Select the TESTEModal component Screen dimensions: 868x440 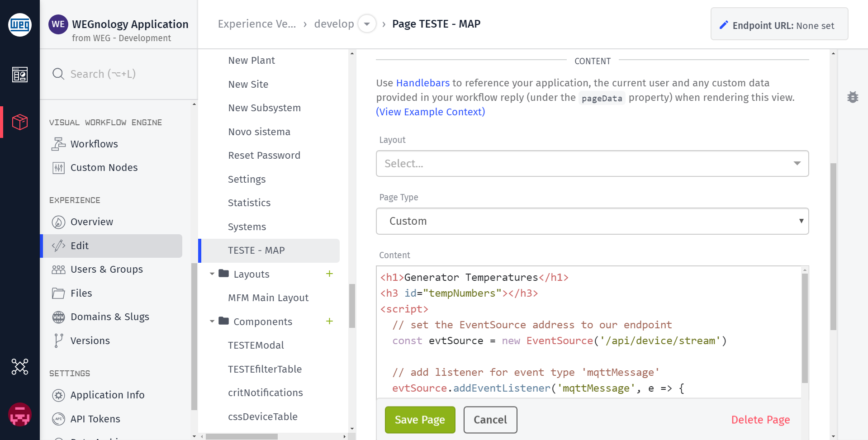256,345
